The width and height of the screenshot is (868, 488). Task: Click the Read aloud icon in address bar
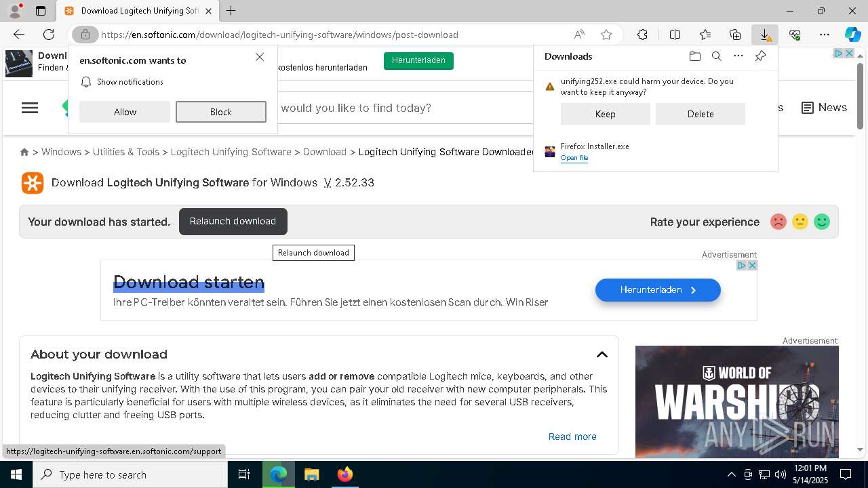(x=579, y=35)
